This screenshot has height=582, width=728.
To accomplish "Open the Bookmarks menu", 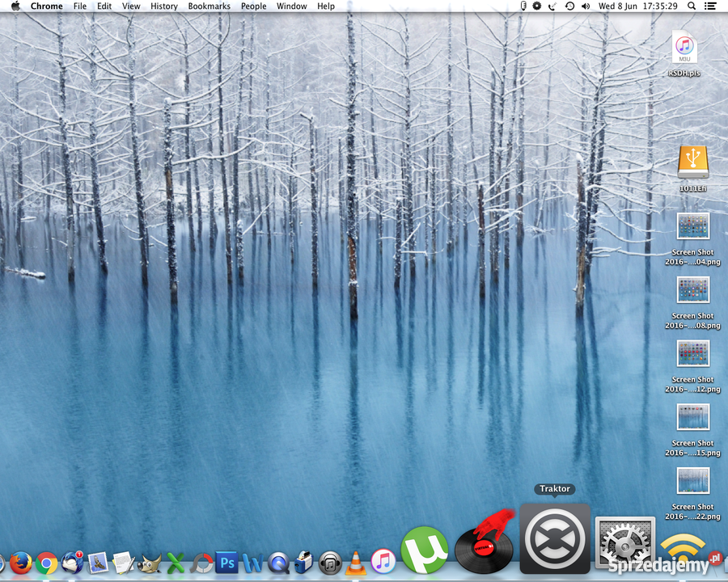I will point(209,6).
